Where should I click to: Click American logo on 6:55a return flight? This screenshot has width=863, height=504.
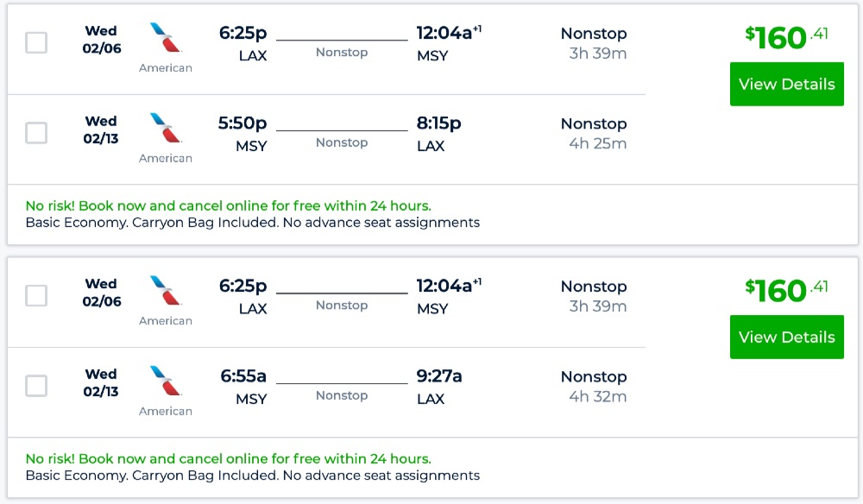[166, 381]
